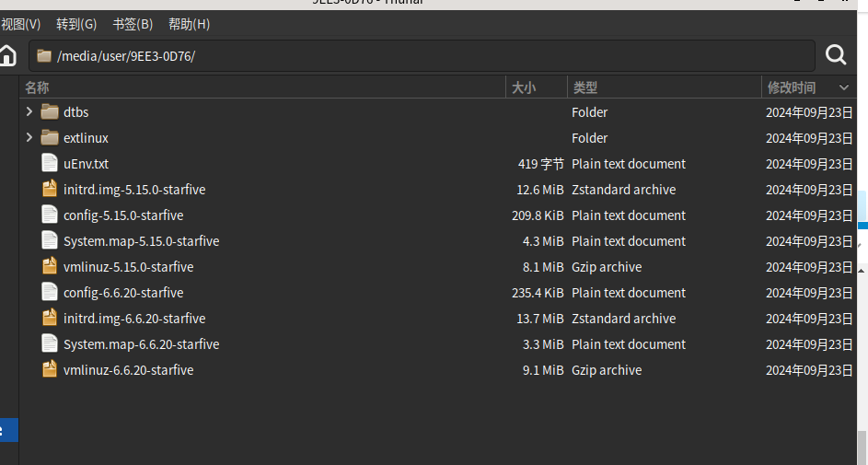Select the config-6.6.20-starfive file icon
The height and width of the screenshot is (465, 868).
pyautogui.click(x=50, y=292)
